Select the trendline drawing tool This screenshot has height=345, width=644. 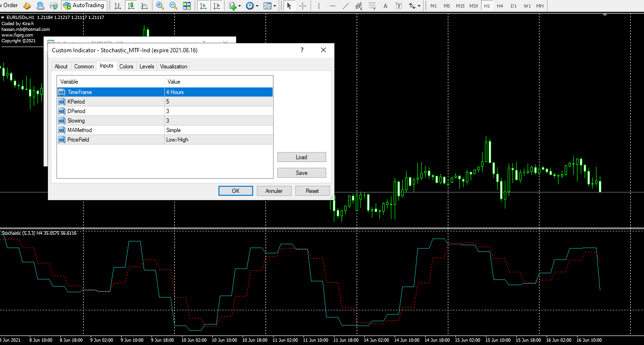pos(346,6)
